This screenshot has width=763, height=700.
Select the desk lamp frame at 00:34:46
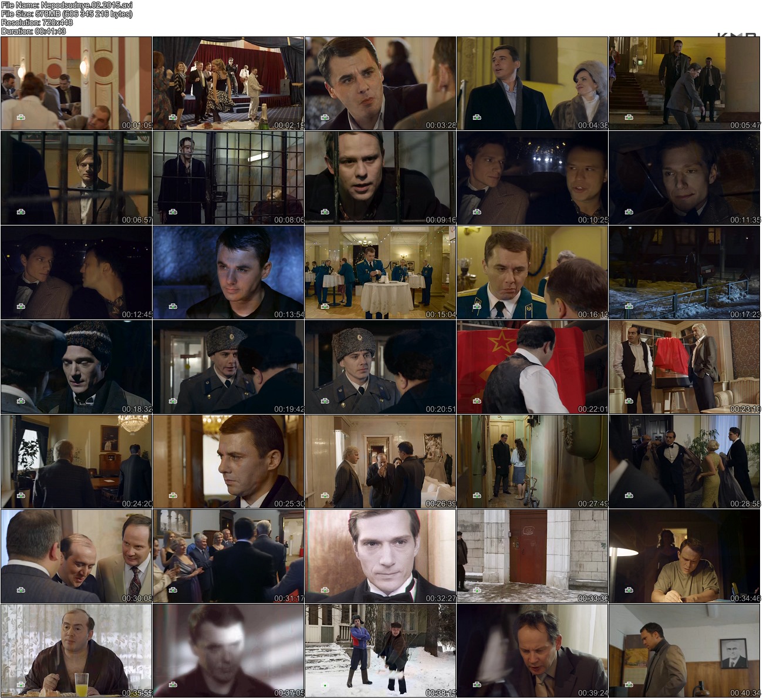pos(684,556)
